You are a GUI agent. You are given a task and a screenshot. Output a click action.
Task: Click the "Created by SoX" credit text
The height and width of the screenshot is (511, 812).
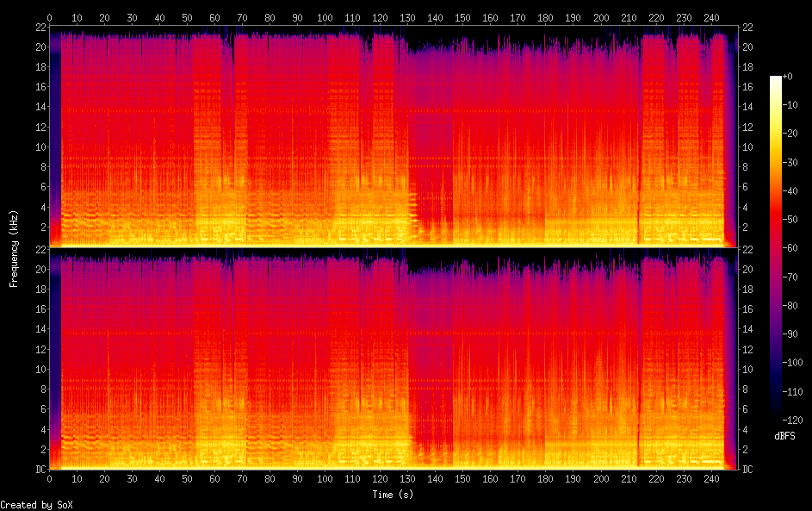tap(36, 505)
